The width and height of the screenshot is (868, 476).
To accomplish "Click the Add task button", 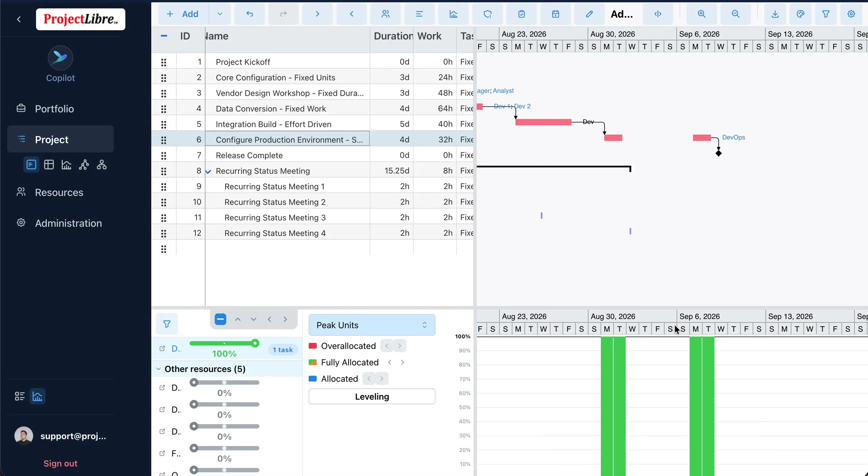I will coord(183,14).
